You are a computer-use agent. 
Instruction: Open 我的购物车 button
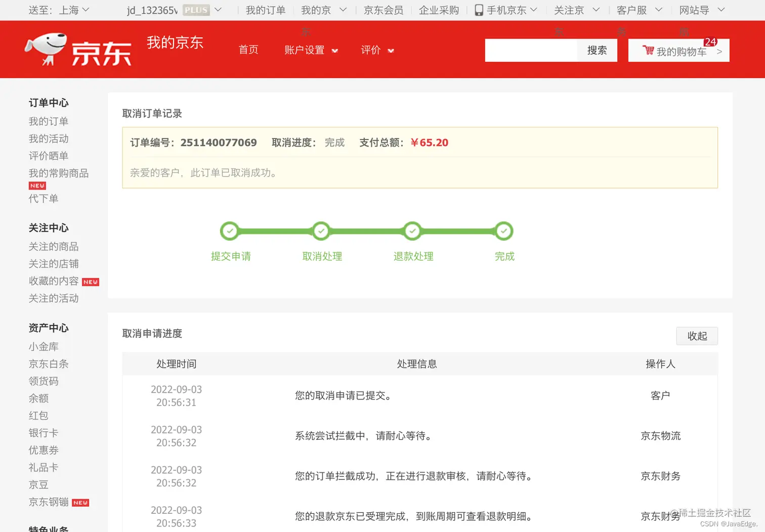679,50
